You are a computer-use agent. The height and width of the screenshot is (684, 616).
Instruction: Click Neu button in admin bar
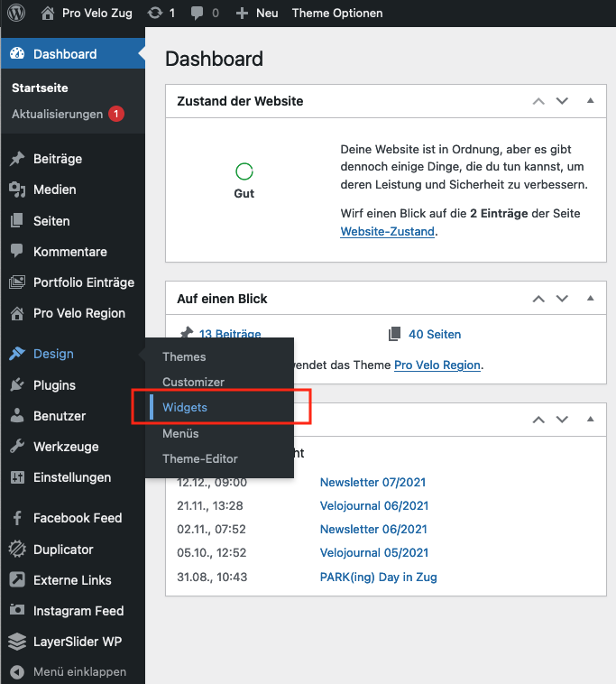click(x=257, y=14)
